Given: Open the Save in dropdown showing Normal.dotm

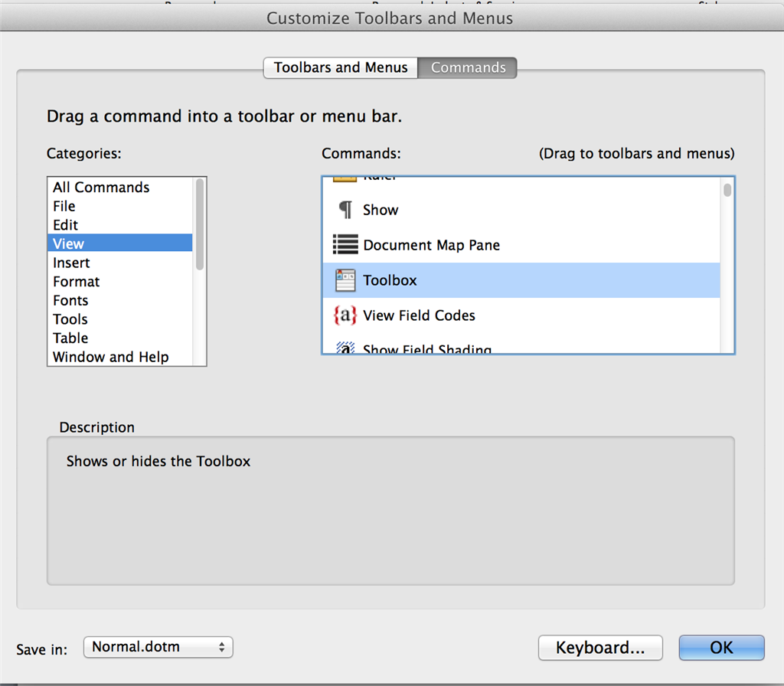Looking at the screenshot, I should pos(157,647).
